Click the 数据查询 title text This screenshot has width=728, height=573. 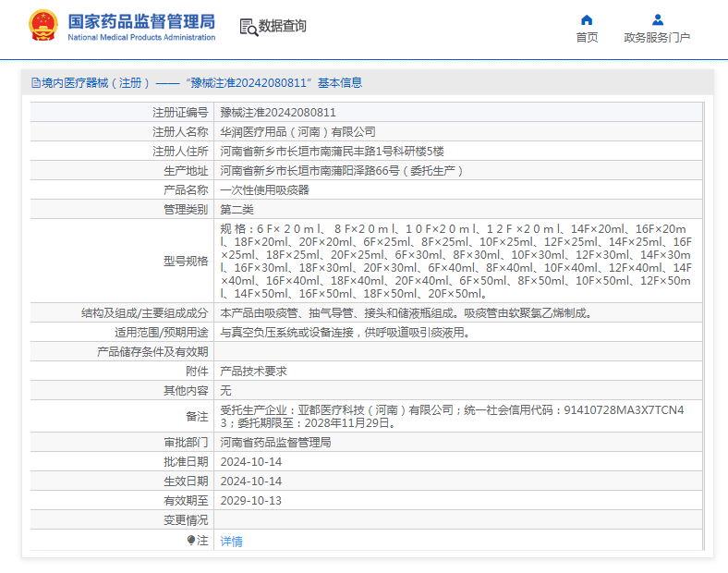283,26
